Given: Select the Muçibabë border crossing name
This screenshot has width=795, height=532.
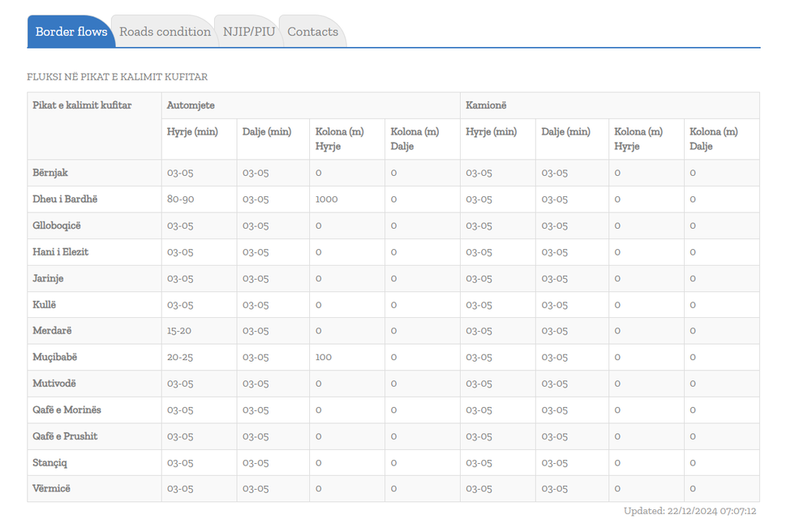Looking at the screenshot, I should click(54, 357).
